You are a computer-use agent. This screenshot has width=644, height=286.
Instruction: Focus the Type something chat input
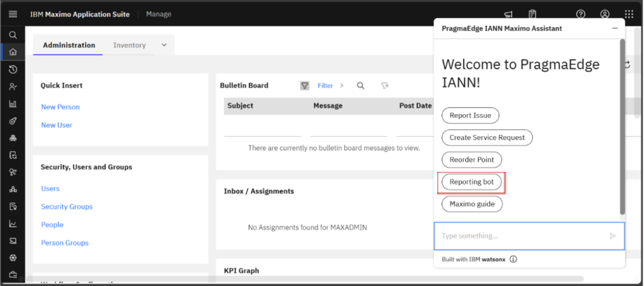tap(529, 236)
